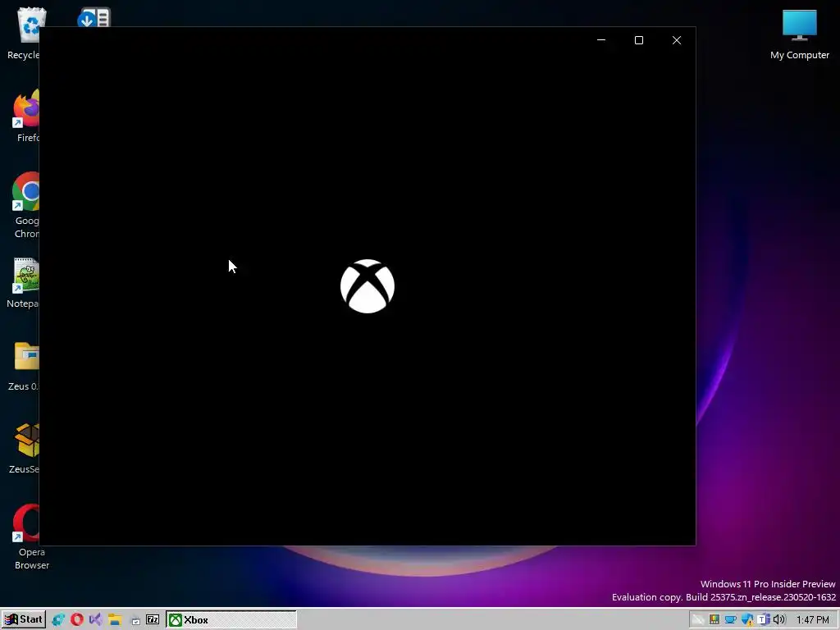This screenshot has height=630, width=840.
Task: Select the Notepad++ desktop shortcut
Action: 23,283
